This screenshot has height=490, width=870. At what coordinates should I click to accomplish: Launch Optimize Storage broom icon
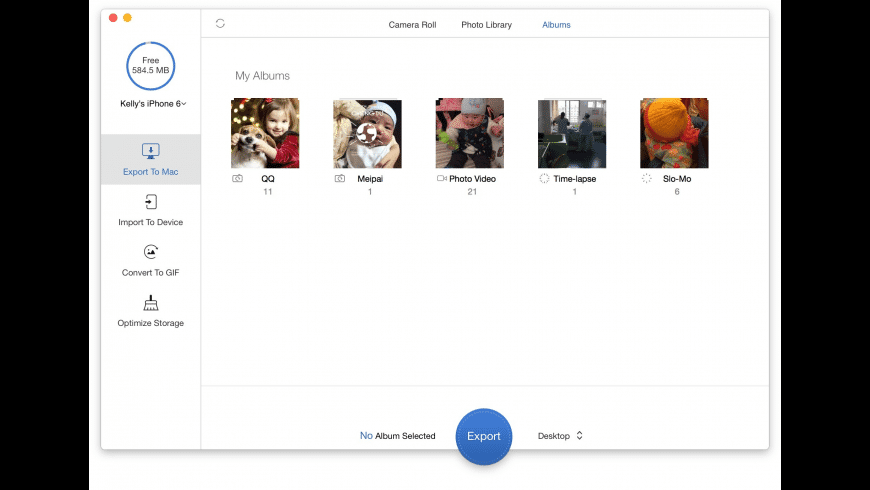point(150,303)
